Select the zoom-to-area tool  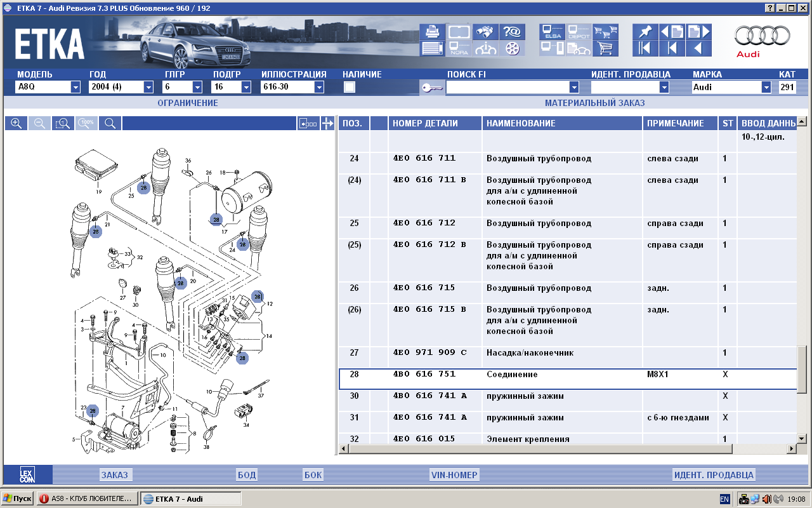pyautogui.click(x=63, y=123)
